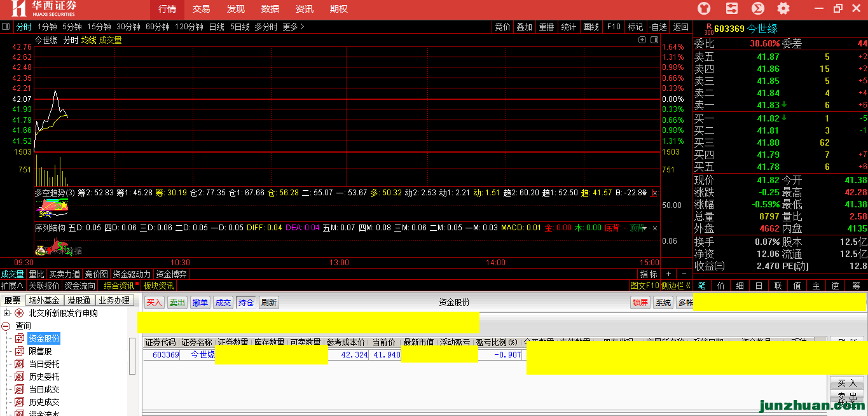Click the 统计 statistics toolbar button
This screenshot has width=868, height=416.
pyautogui.click(x=568, y=27)
